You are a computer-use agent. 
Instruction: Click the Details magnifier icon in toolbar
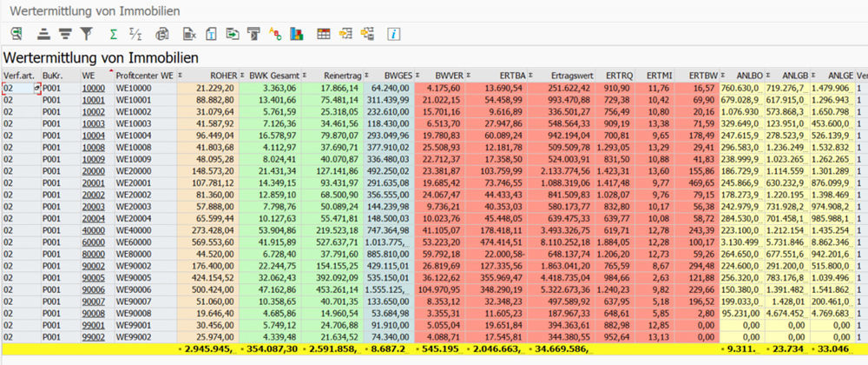tap(16, 35)
